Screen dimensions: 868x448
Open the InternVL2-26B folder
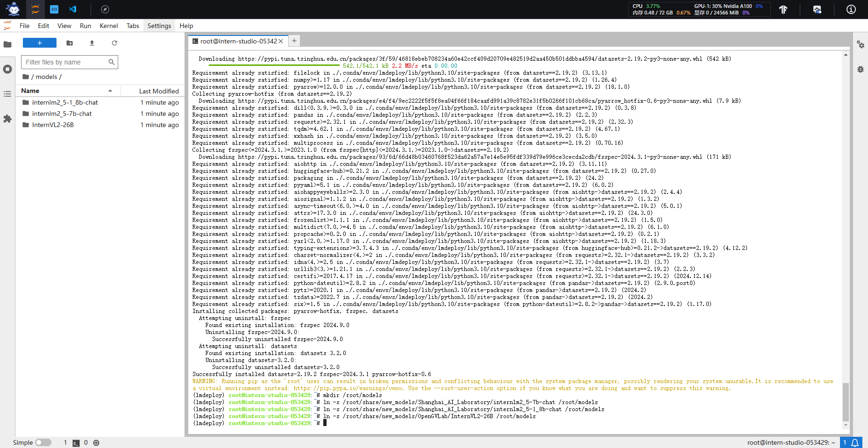(53, 125)
